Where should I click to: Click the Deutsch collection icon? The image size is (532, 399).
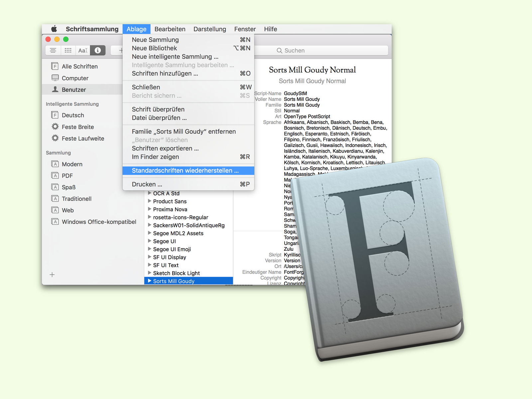pyautogui.click(x=55, y=115)
